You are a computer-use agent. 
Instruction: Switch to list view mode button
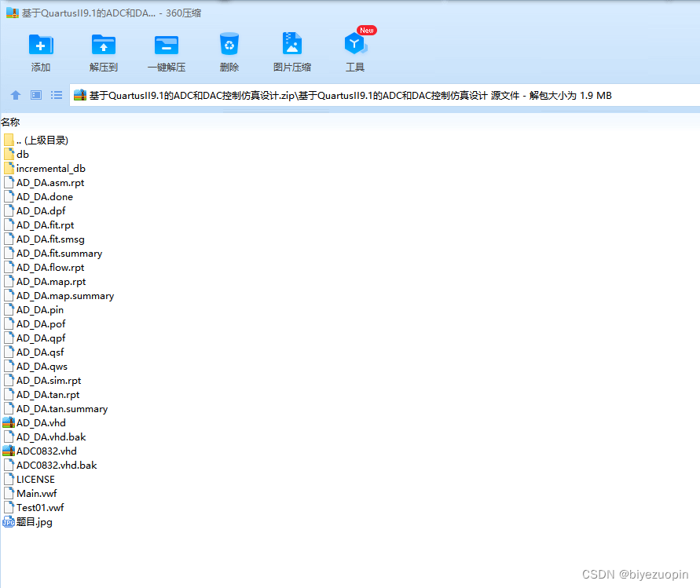[x=57, y=95]
